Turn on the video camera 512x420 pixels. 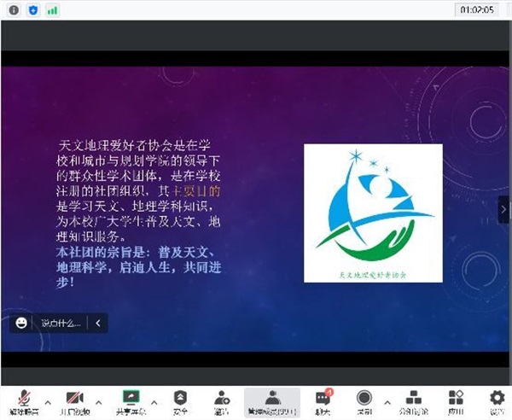point(74,398)
